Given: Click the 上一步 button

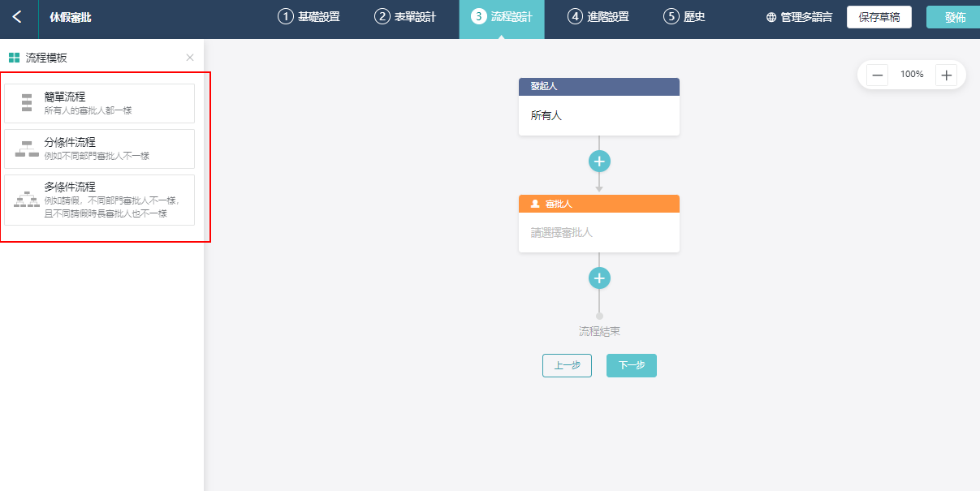Looking at the screenshot, I should 567,366.
